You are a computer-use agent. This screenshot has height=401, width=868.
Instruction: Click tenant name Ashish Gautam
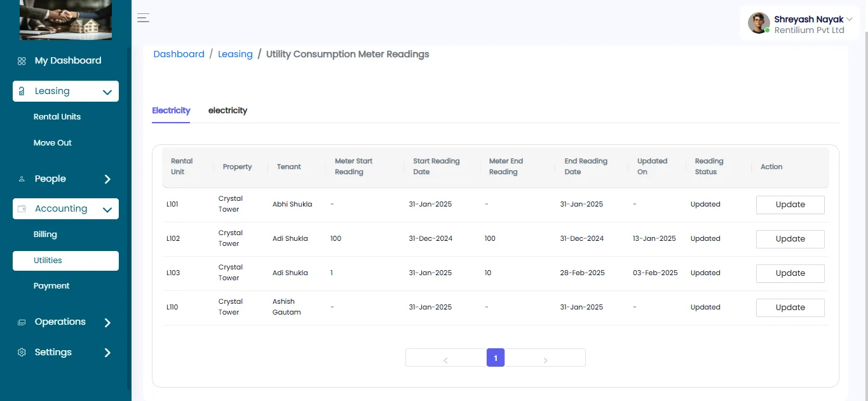click(x=287, y=307)
